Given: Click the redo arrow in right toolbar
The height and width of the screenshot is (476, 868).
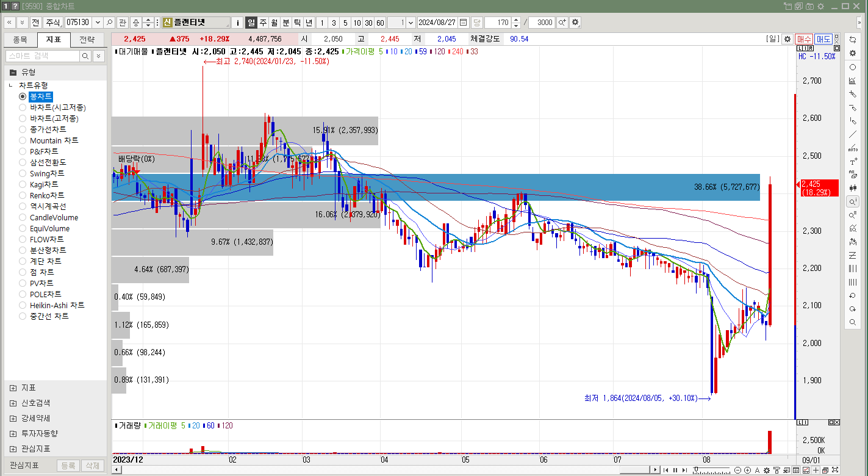Looking at the screenshot, I should click(x=853, y=309).
